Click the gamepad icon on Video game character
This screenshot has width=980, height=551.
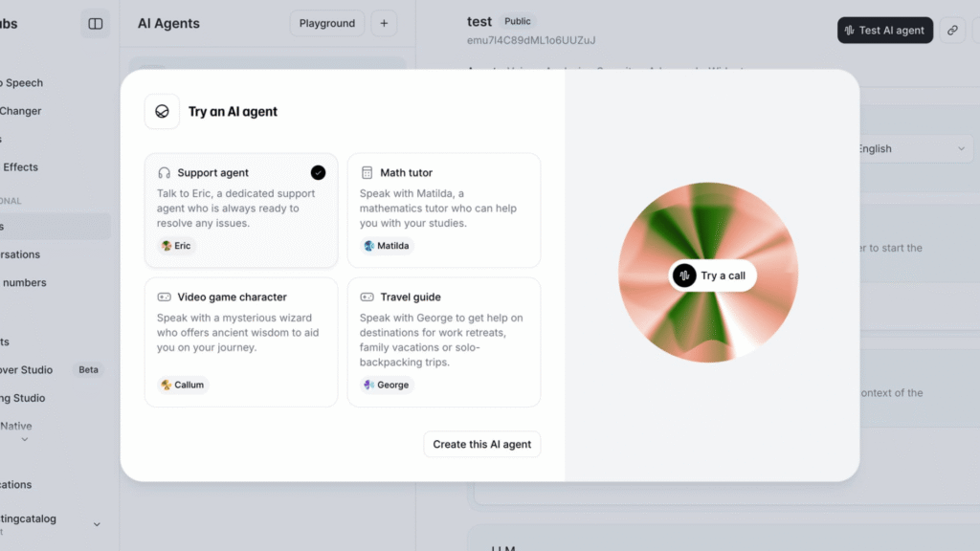pyautogui.click(x=164, y=297)
